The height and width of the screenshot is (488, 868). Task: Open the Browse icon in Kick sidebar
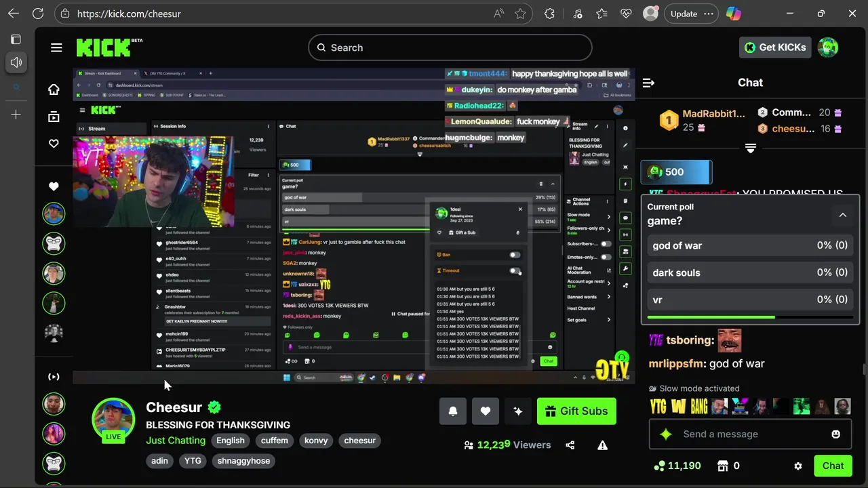[x=54, y=117]
